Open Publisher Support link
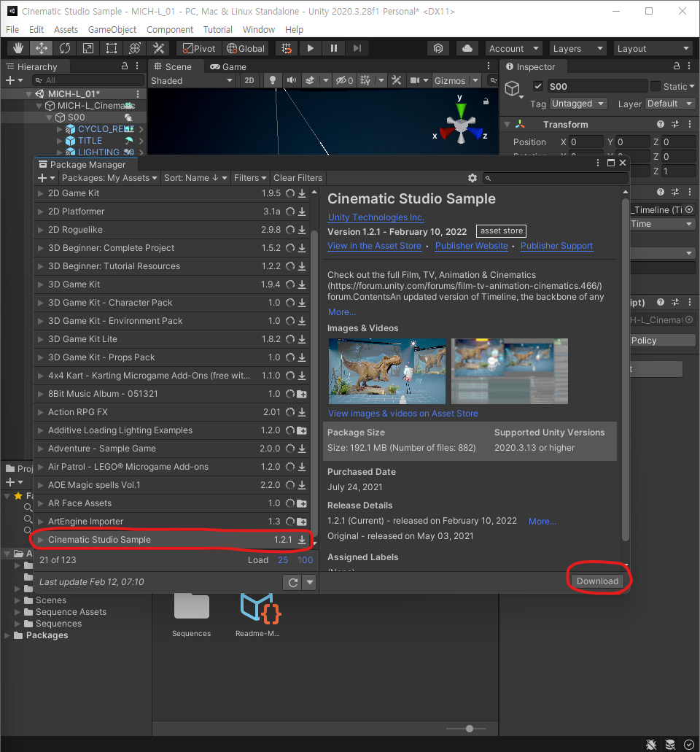Screen dimensions: 700x752 [x=556, y=246]
